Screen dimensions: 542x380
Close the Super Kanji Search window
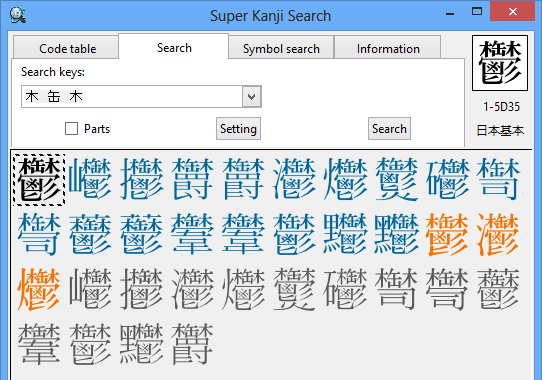[x=513, y=11]
